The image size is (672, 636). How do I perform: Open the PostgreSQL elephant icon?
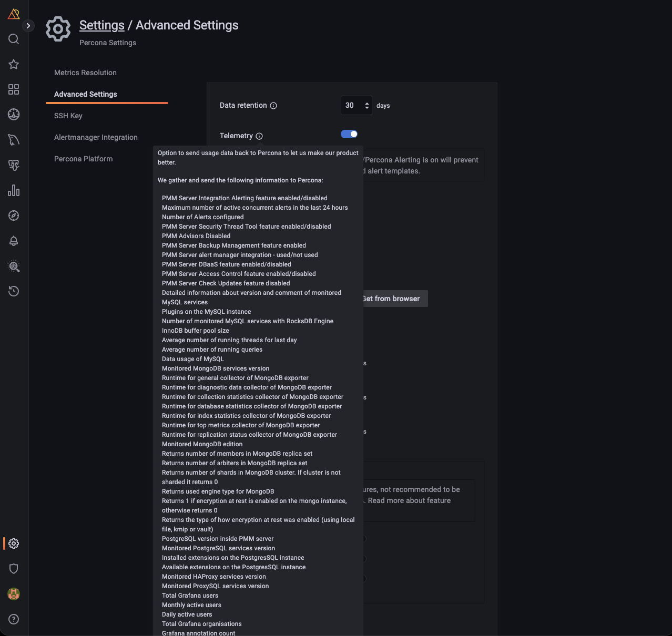(14, 165)
